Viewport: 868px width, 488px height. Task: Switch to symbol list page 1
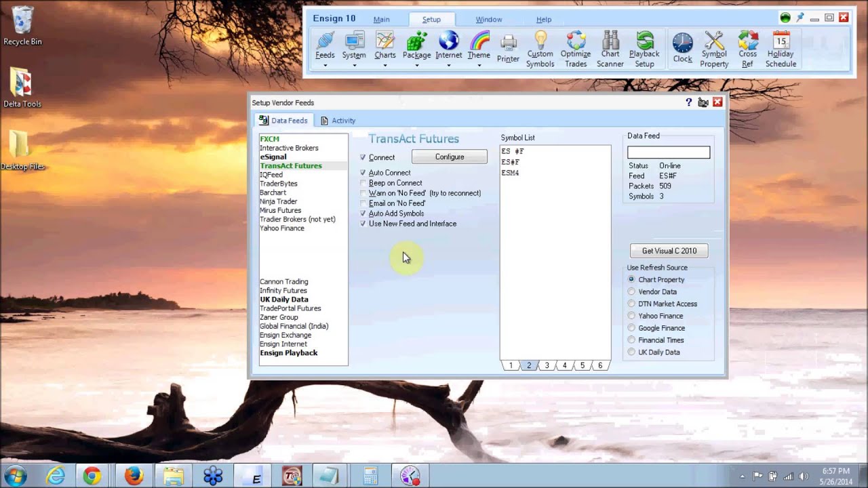511,365
